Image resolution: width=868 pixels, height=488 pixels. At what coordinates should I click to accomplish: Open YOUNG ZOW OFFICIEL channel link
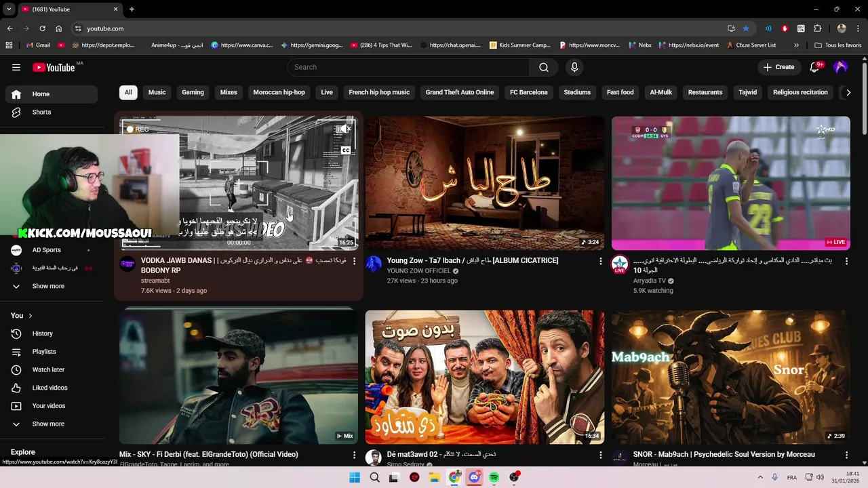418,271
